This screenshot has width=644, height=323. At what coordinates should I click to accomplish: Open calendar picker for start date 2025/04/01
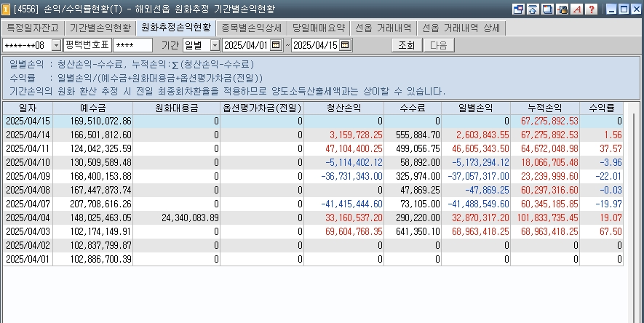276,45
